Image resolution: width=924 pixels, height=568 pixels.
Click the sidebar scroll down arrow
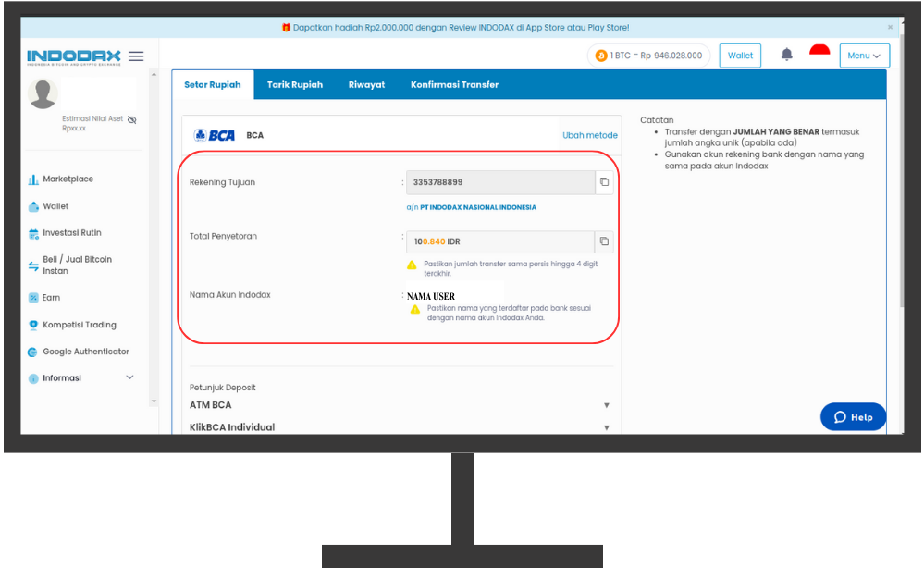click(154, 401)
